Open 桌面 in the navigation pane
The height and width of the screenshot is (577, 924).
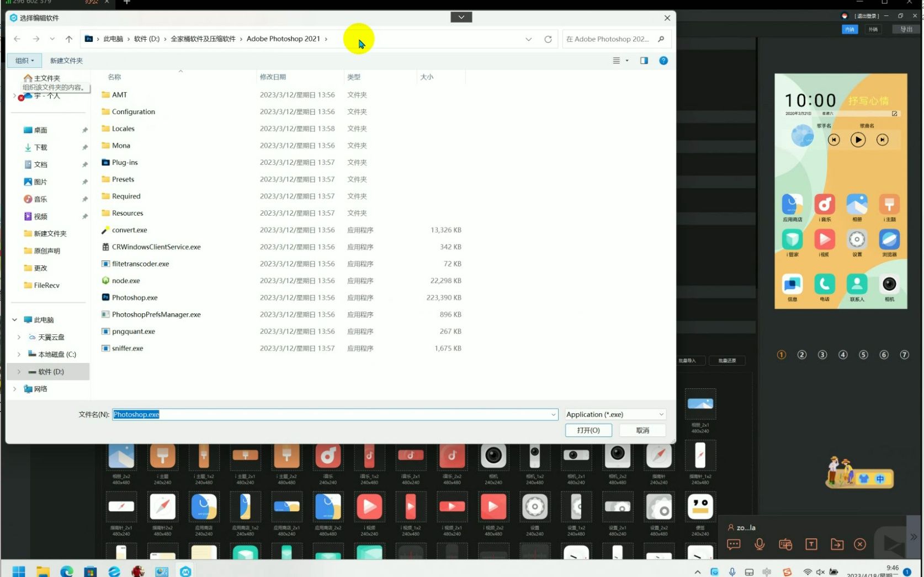click(x=40, y=130)
